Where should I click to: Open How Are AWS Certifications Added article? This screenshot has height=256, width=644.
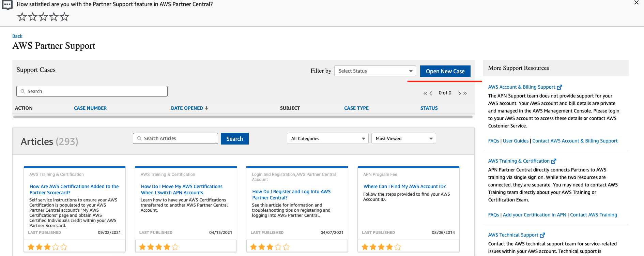(x=74, y=190)
